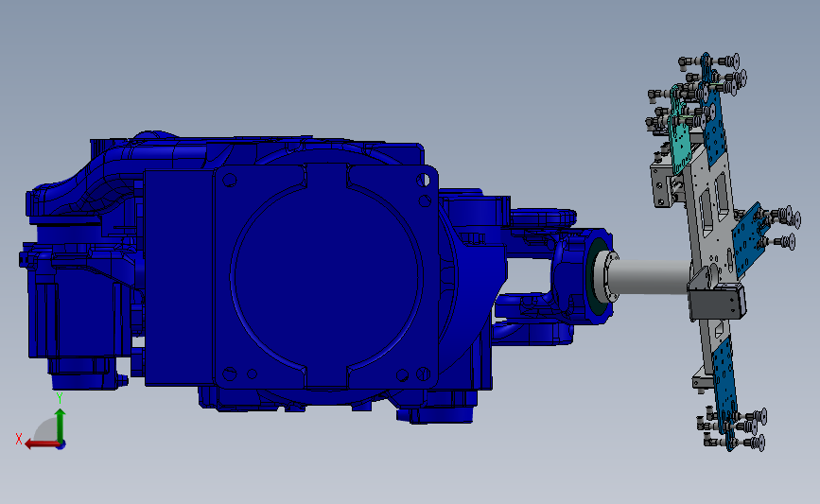Click the blue Z axis dot at the triad origin

[61, 445]
